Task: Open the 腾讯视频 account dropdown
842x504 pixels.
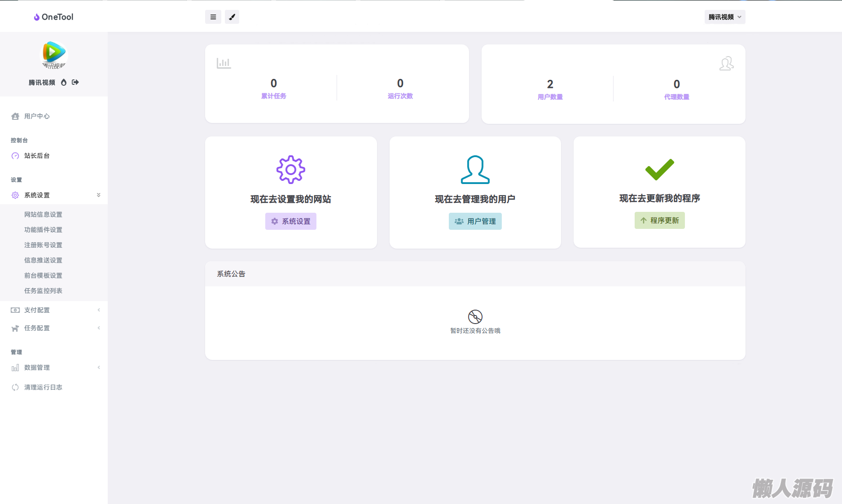Action: (725, 17)
